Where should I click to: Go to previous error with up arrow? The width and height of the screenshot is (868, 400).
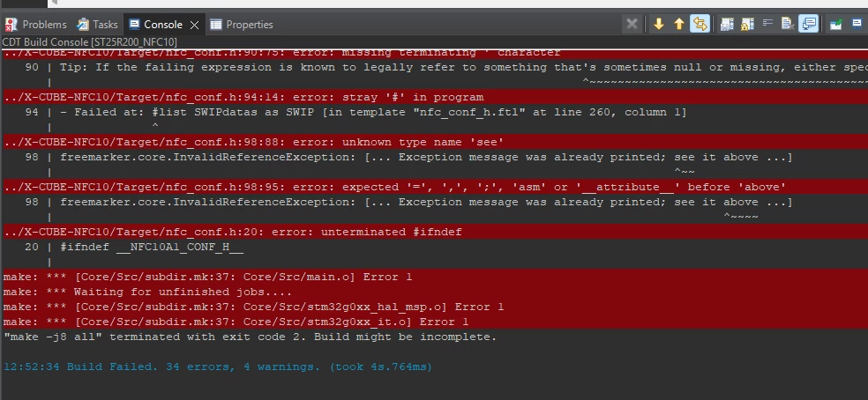pos(678,25)
